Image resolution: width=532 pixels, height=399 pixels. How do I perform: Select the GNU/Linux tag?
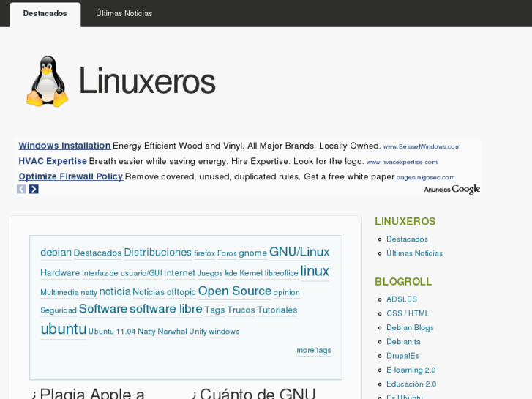tap(299, 252)
